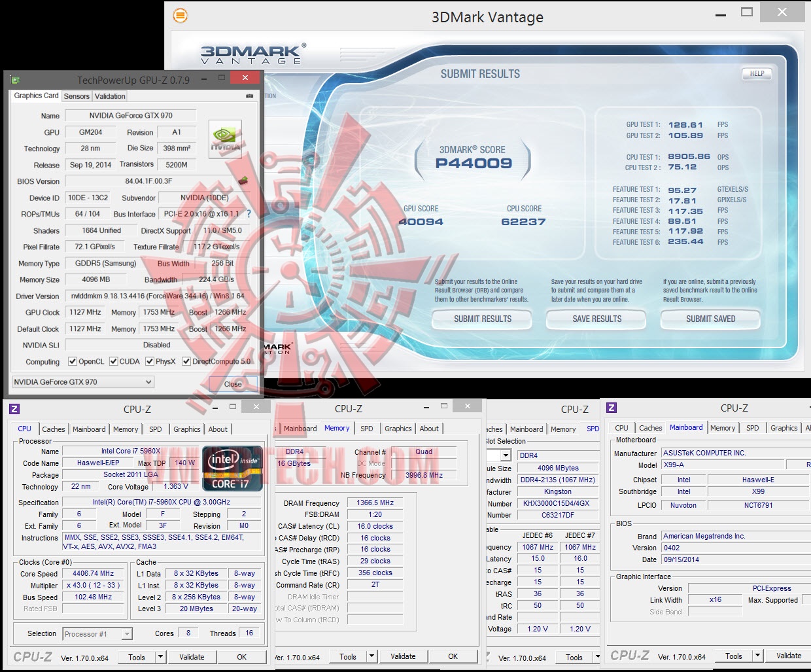Click the BIOS Date value 09/15/2014
Image resolution: width=811 pixels, height=672 pixels.
pos(736,559)
